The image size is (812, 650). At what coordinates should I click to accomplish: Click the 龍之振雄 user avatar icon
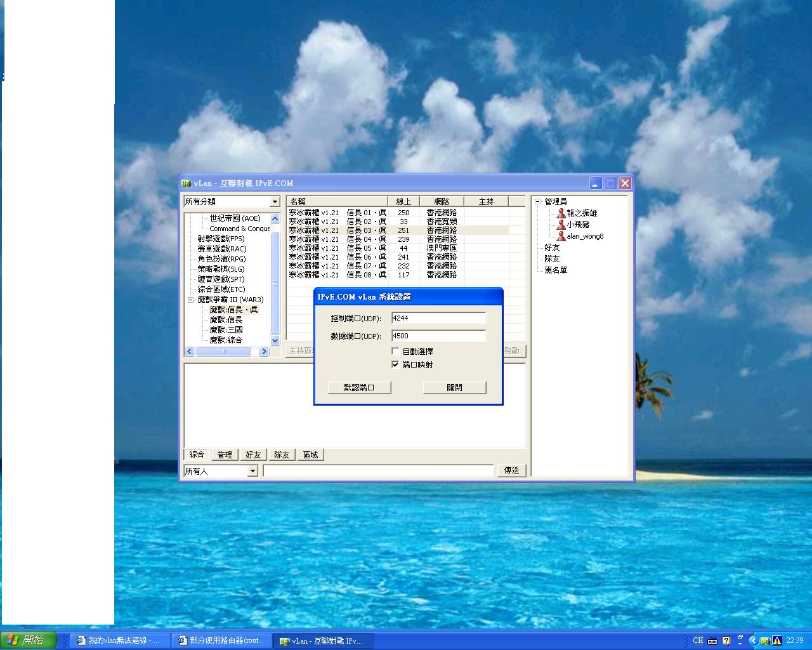[561, 213]
